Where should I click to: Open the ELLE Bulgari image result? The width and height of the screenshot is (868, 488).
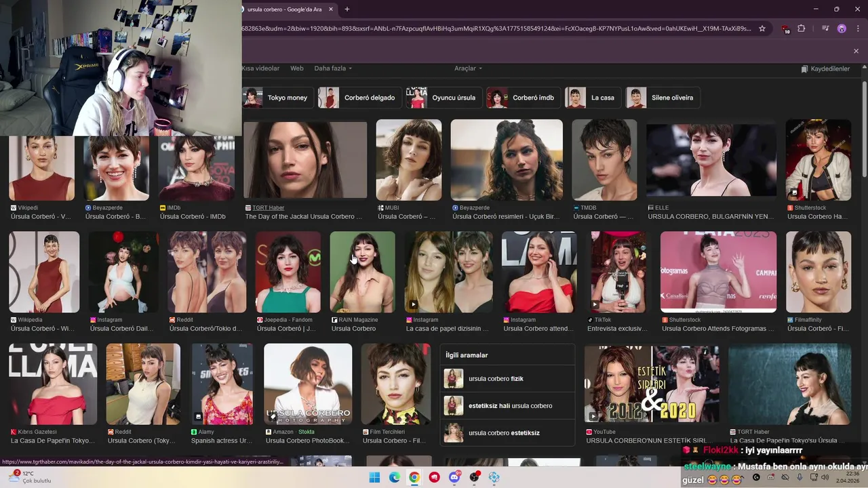tap(711, 160)
